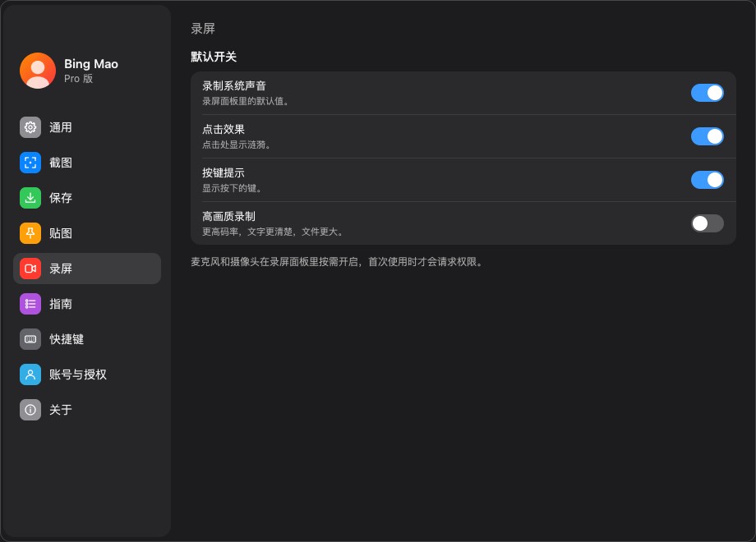Switch to the 保存 section
Image resolution: width=756 pixels, height=542 pixels.
[61, 198]
